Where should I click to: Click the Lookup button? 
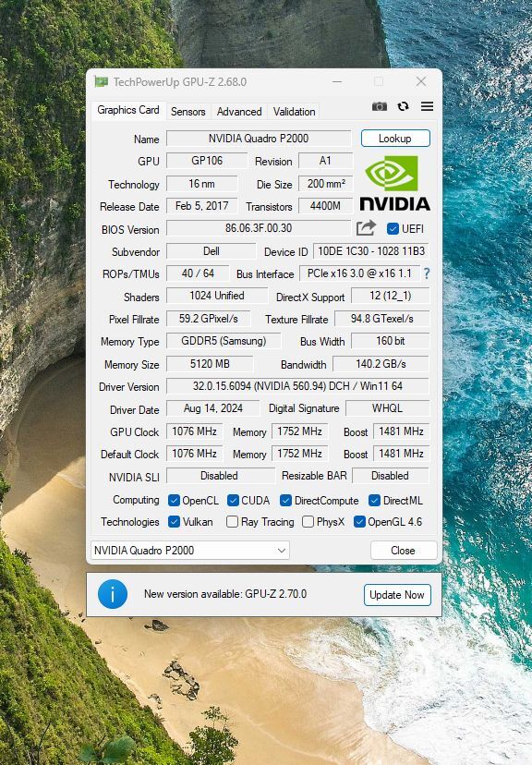pos(395,139)
